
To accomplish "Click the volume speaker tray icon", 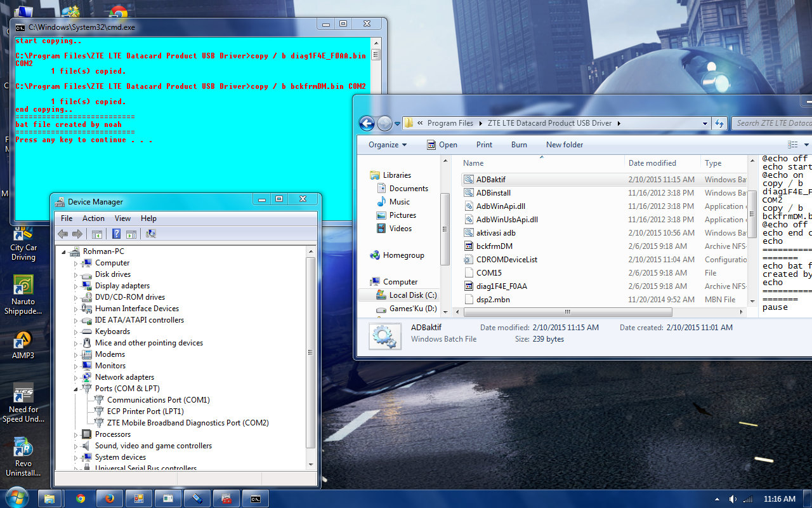I will point(733,499).
